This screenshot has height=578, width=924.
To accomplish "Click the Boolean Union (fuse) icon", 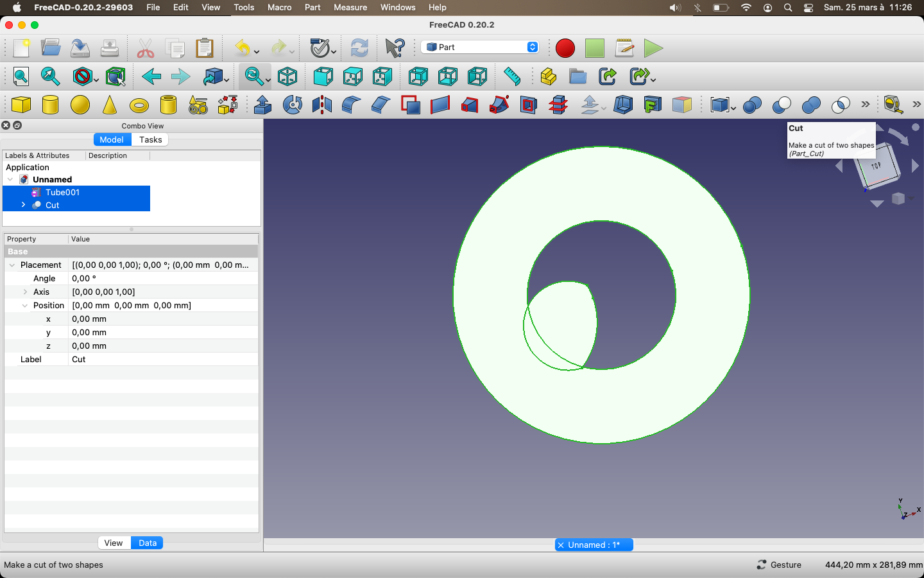I will coord(811,105).
